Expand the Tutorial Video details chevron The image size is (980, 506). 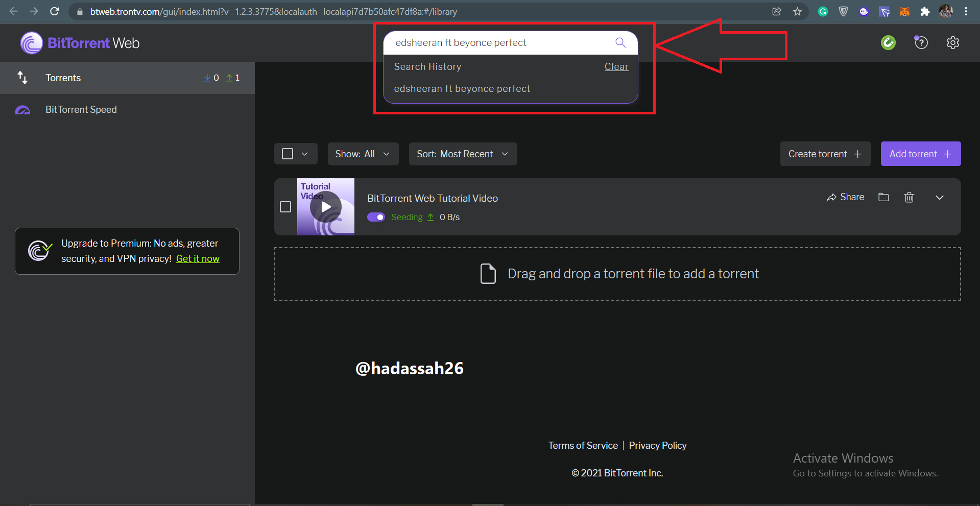pos(939,198)
